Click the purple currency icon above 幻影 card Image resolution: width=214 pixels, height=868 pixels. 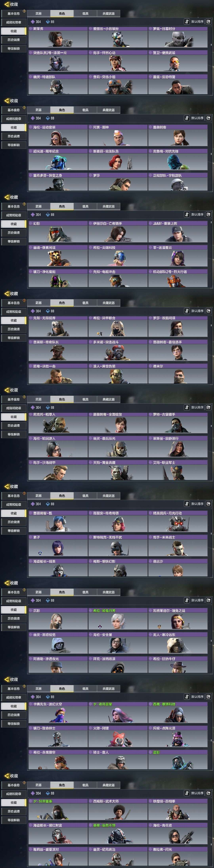(x=33, y=214)
